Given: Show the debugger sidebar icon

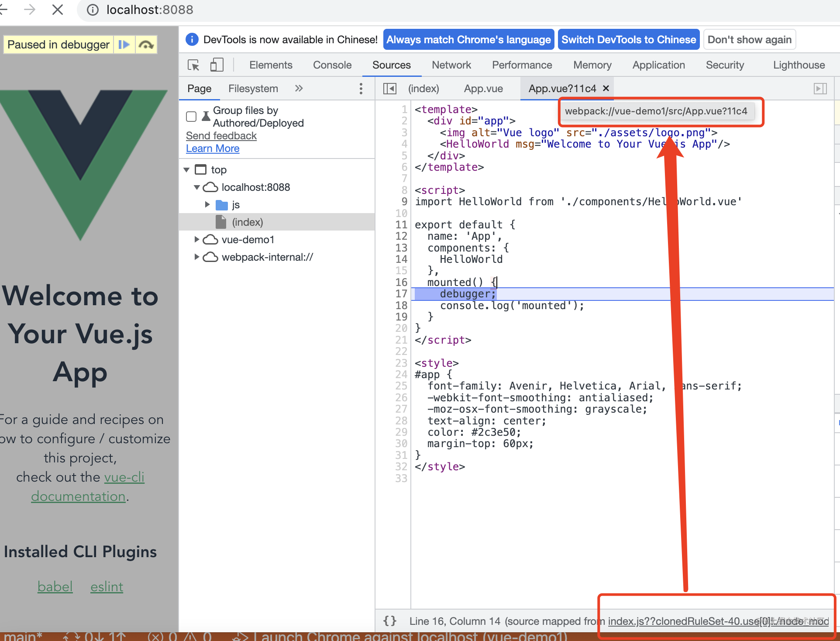Looking at the screenshot, I should coord(820,89).
